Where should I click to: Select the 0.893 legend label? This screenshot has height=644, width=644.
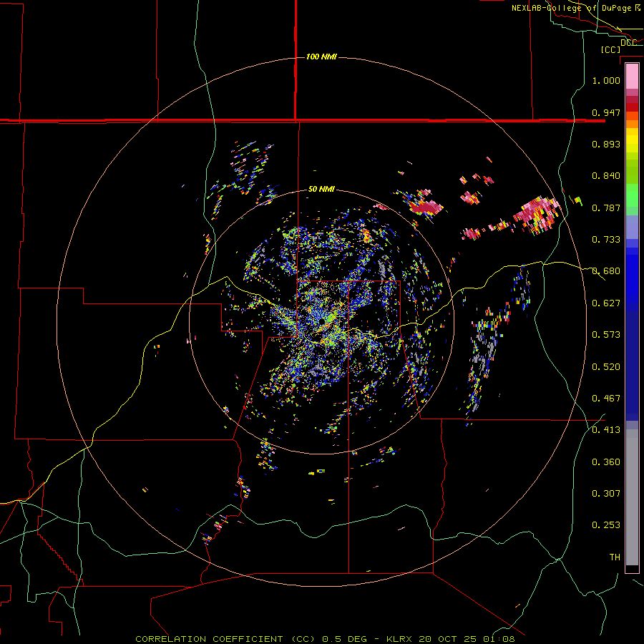coord(606,144)
